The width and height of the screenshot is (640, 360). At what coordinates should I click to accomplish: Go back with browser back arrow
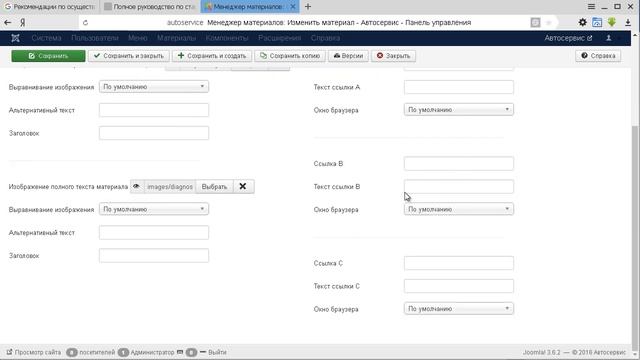7,22
